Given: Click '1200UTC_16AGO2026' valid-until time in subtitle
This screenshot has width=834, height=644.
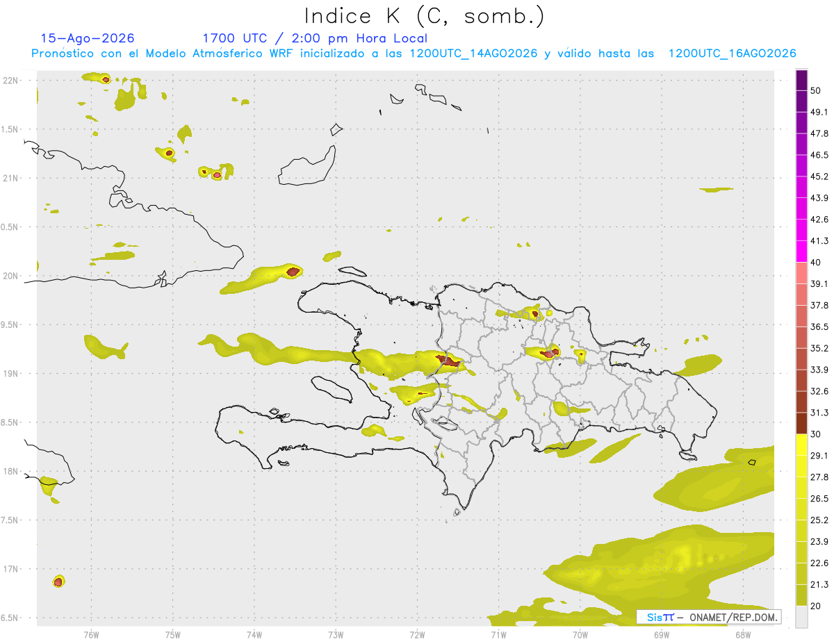Looking at the screenshot, I should (x=732, y=53).
